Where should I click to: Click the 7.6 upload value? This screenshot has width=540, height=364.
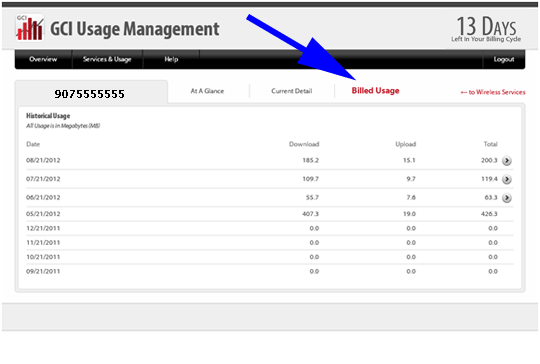[x=411, y=197]
